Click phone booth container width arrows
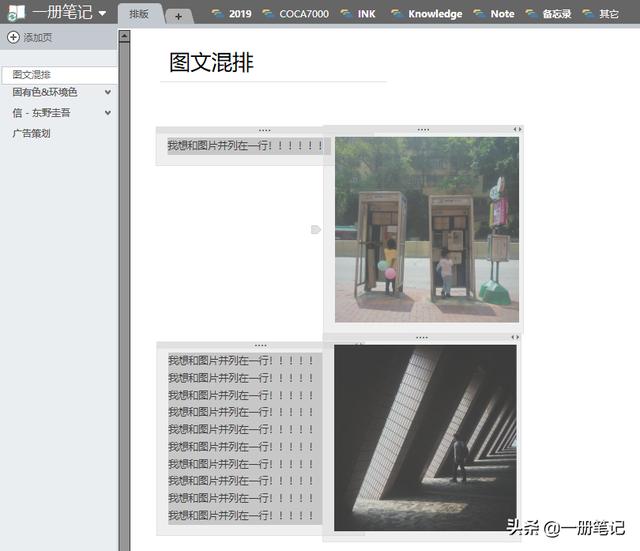The image size is (640, 551). [517, 129]
